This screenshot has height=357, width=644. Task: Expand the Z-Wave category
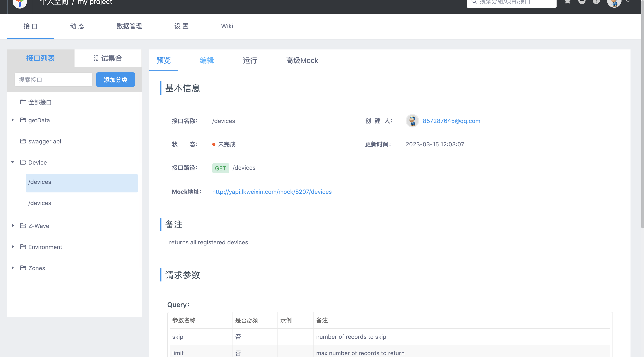[13, 225]
